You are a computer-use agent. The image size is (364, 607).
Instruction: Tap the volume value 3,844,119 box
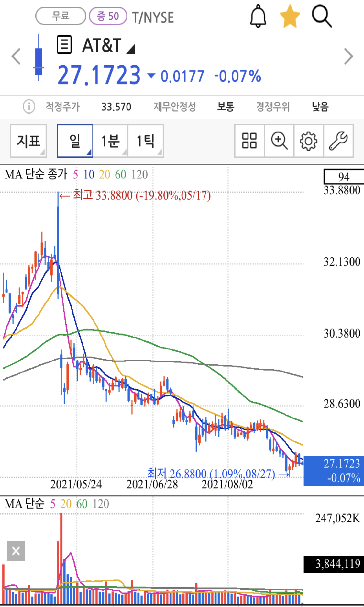click(x=334, y=564)
